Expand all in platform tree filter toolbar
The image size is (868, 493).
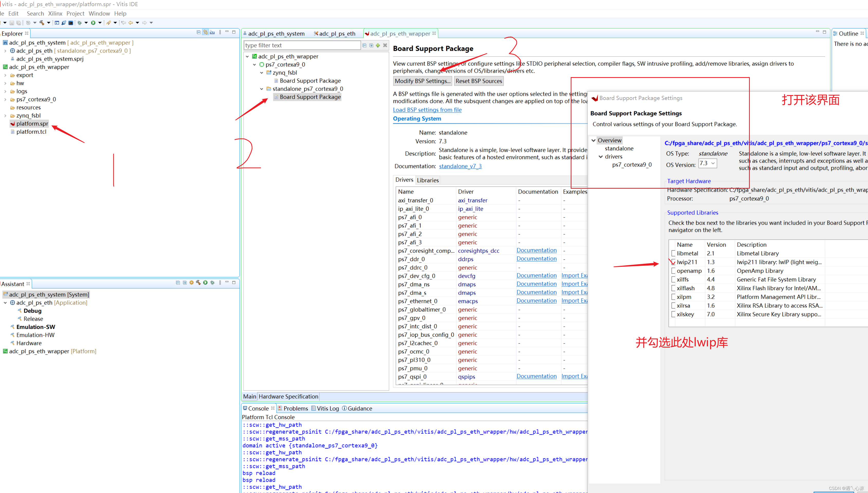click(371, 45)
